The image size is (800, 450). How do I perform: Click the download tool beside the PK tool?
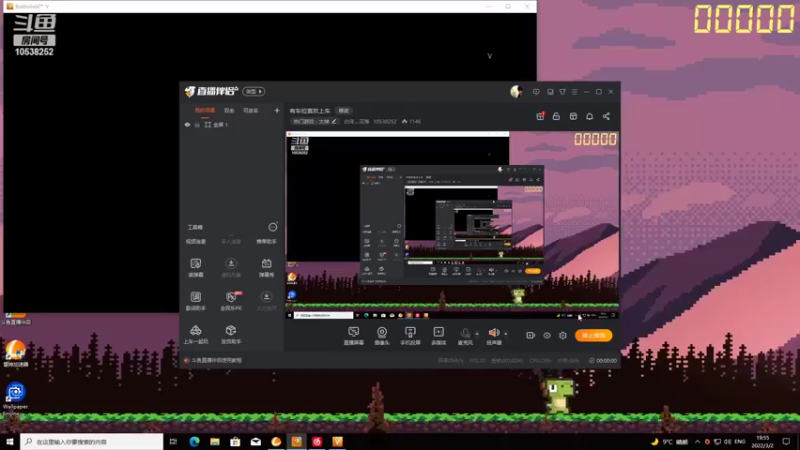coord(266,301)
